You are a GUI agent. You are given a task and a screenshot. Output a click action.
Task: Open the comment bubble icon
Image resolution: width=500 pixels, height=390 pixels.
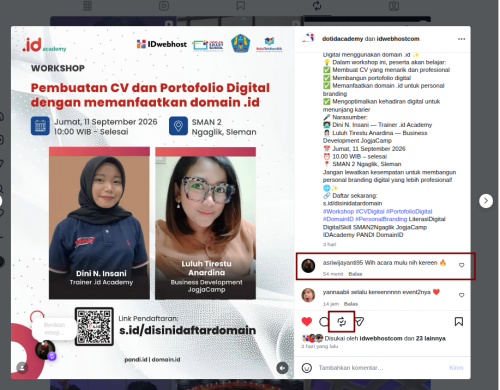pos(324,322)
